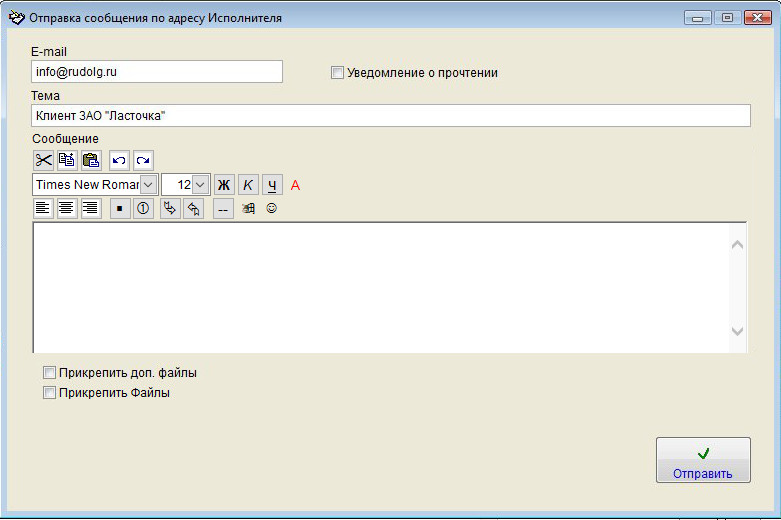Enable Уведомление о прочтении checkbox
This screenshot has width=781, height=520.
(x=337, y=73)
